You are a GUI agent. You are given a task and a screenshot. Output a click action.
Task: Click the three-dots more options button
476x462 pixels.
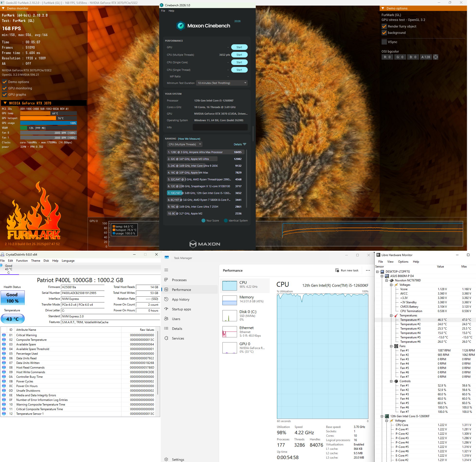pos(368,270)
